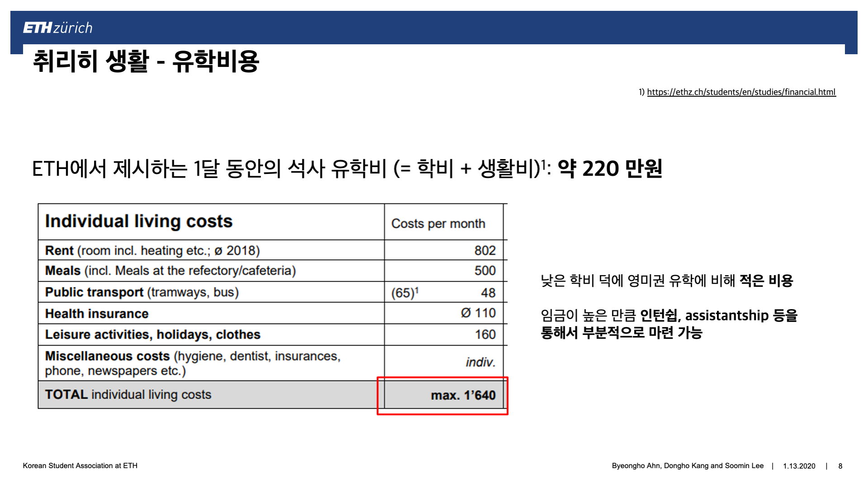The image size is (868, 488).
Task: Select the line 통해서 부분적으로 마련 가능
Action: 622,333
